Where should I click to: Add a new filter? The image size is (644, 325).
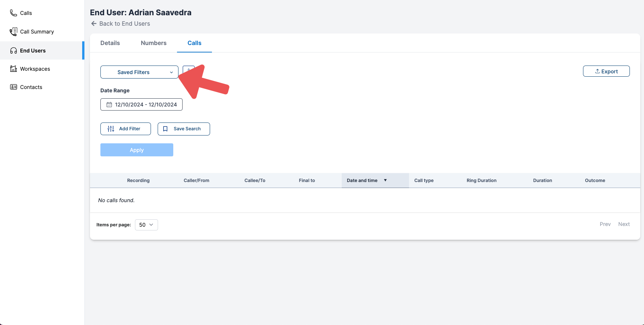coord(126,129)
